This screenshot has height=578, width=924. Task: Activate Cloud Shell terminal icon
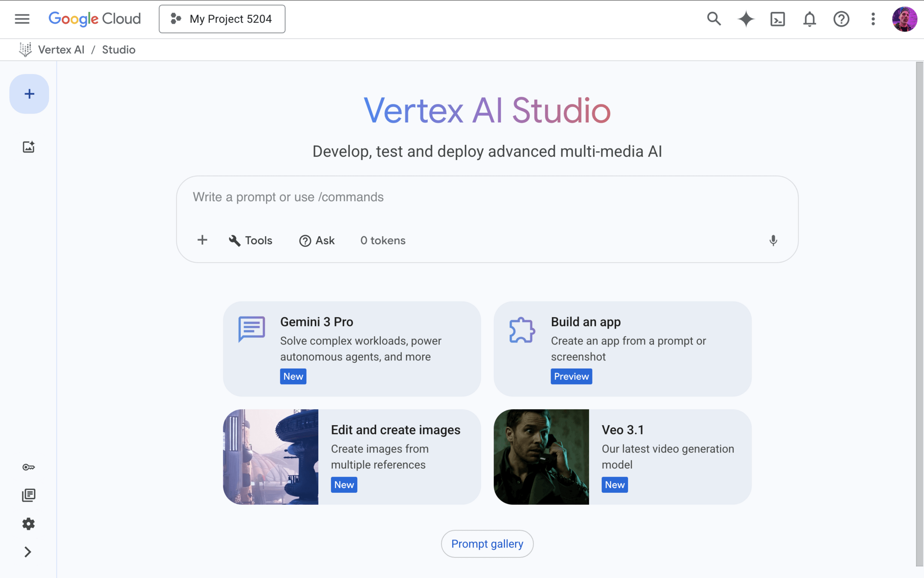click(x=777, y=19)
